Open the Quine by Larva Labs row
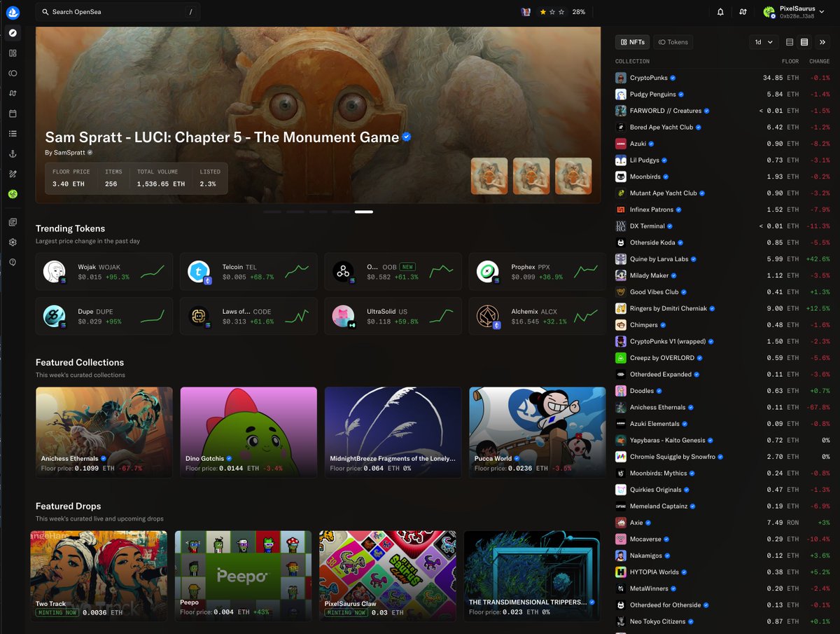 pyautogui.click(x=722, y=259)
